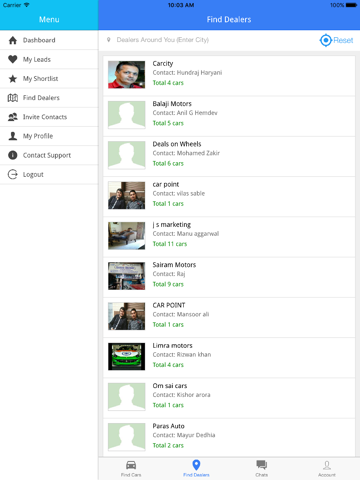The image size is (360, 480).
Task: Tap the Paras Auto placeholder avatar
Action: click(x=126, y=437)
